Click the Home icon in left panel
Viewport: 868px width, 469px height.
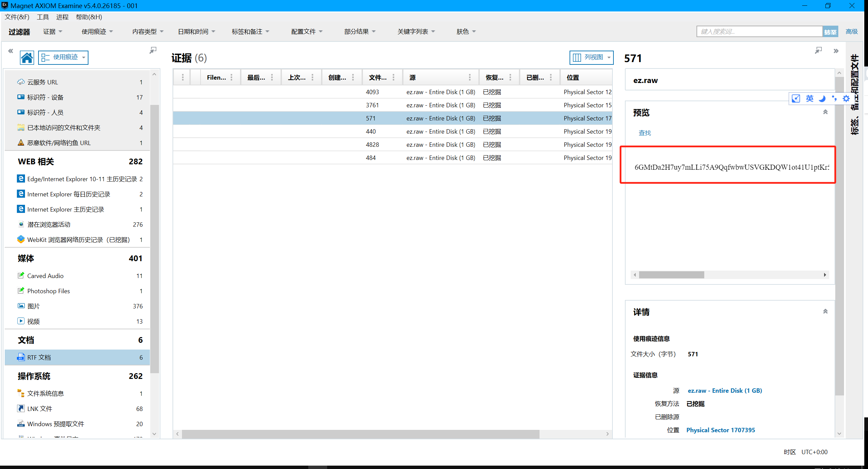tap(27, 58)
